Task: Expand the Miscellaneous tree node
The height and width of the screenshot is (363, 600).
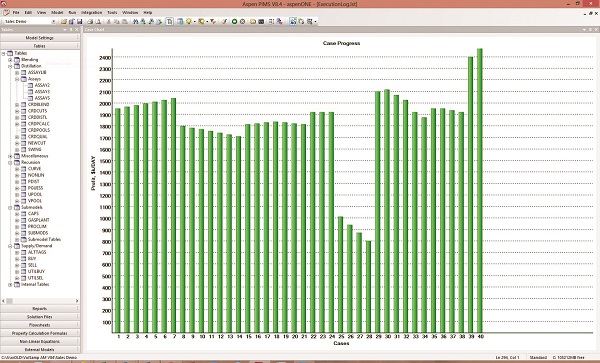Action: tap(10, 156)
